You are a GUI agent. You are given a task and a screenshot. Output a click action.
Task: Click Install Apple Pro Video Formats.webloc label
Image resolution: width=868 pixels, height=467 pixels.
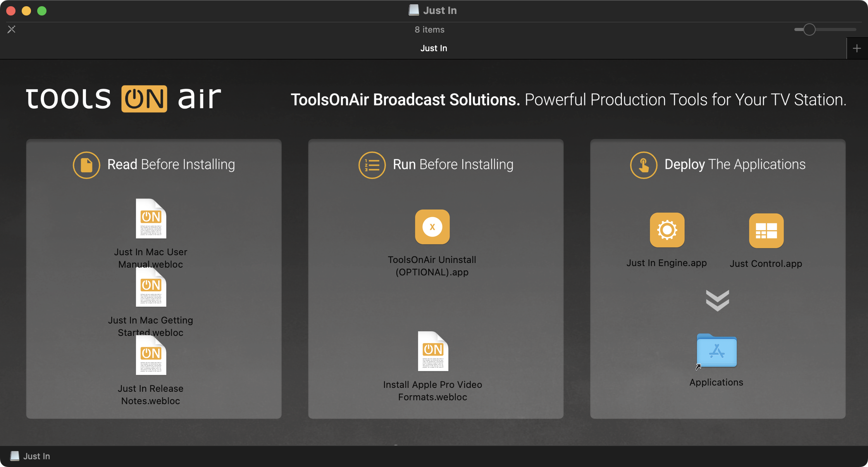pyautogui.click(x=433, y=391)
